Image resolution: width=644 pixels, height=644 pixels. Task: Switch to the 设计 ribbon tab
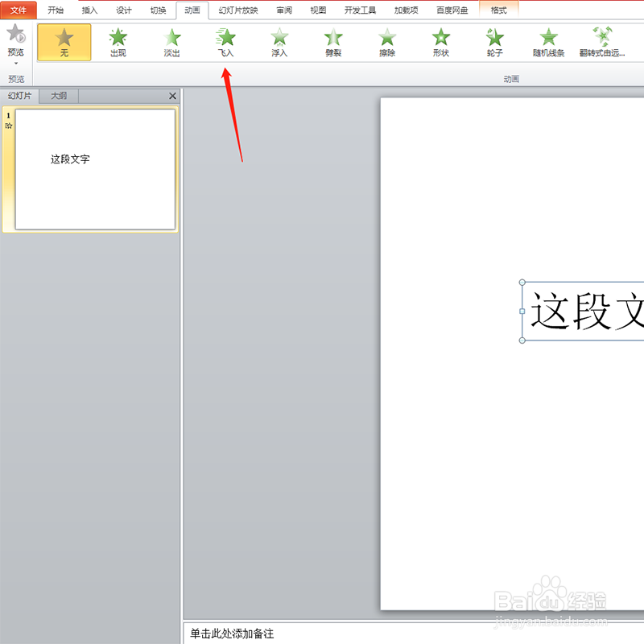[x=124, y=10]
